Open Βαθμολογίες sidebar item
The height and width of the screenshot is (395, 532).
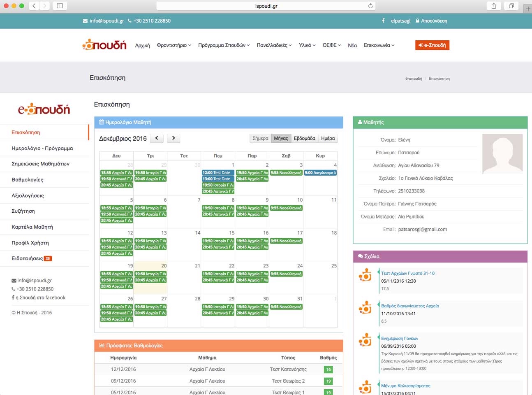click(44, 180)
